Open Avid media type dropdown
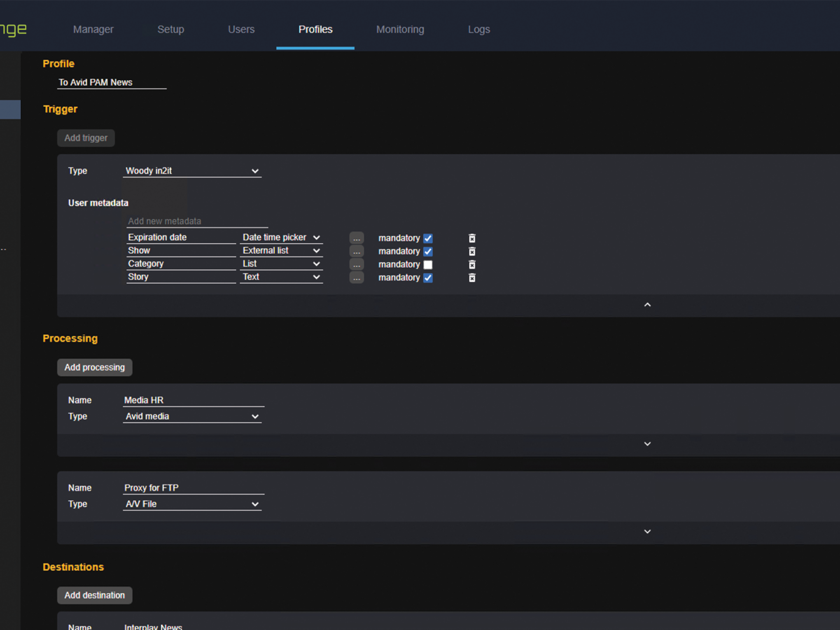The image size is (840, 630). (x=192, y=416)
